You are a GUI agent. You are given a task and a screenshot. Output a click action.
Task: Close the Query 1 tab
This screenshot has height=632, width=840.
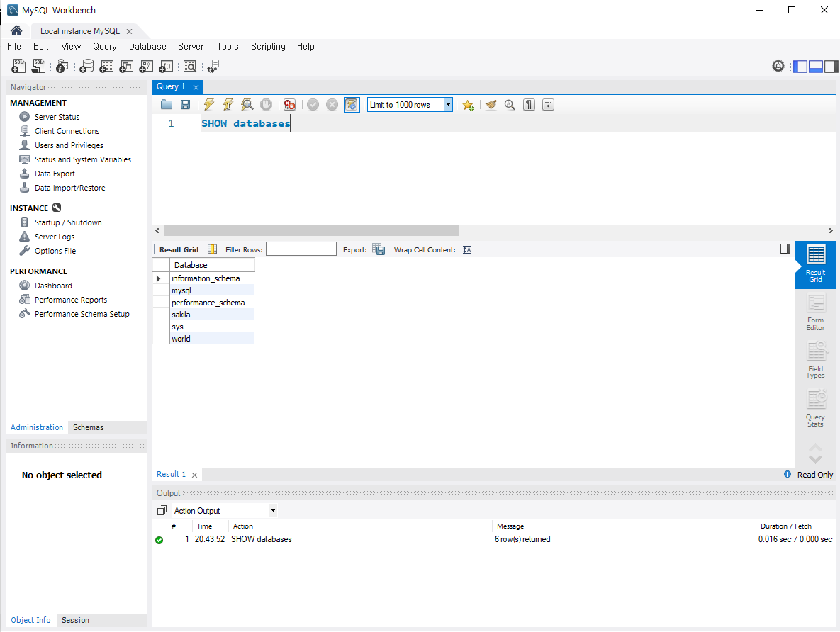coord(196,87)
